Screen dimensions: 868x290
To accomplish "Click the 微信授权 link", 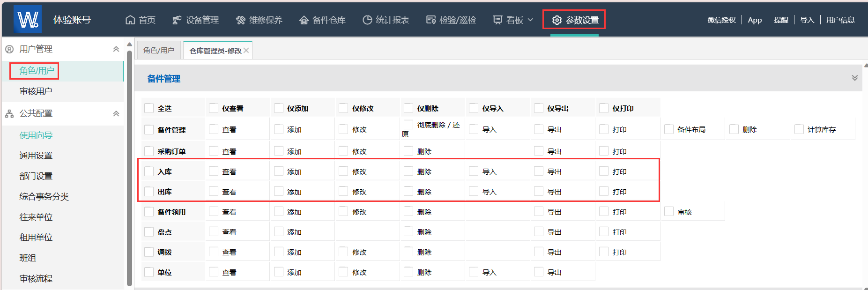I will (x=721, y=20).
